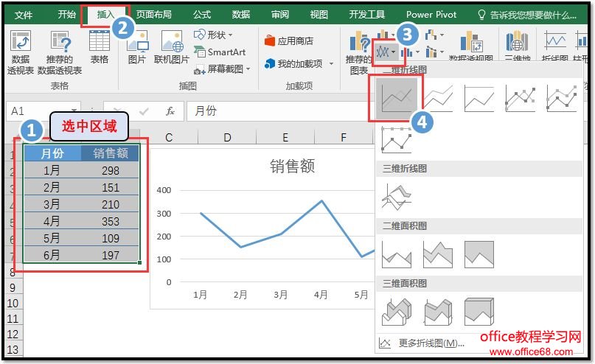Select the 2-D stacked area chart
Viewport: 595px width, 364px height.
point(438,254)
